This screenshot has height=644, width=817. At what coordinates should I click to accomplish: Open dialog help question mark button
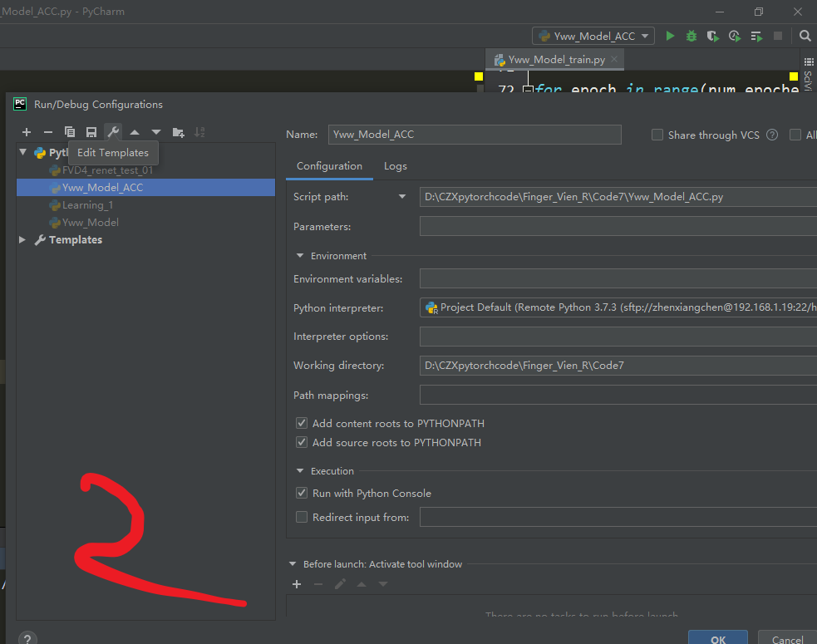(27, 639)
